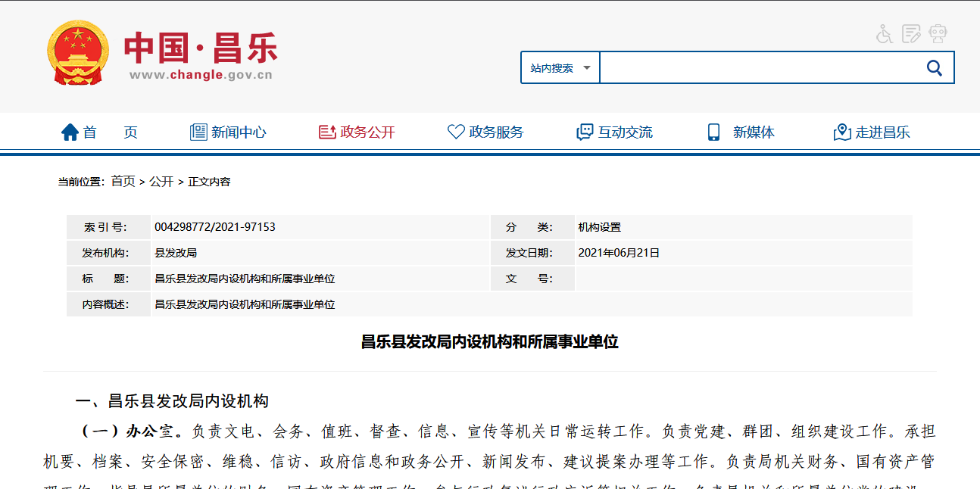
Task: Click the heart icon beside 政务服务
Action: pyautogui.click(x=455, y=130)
